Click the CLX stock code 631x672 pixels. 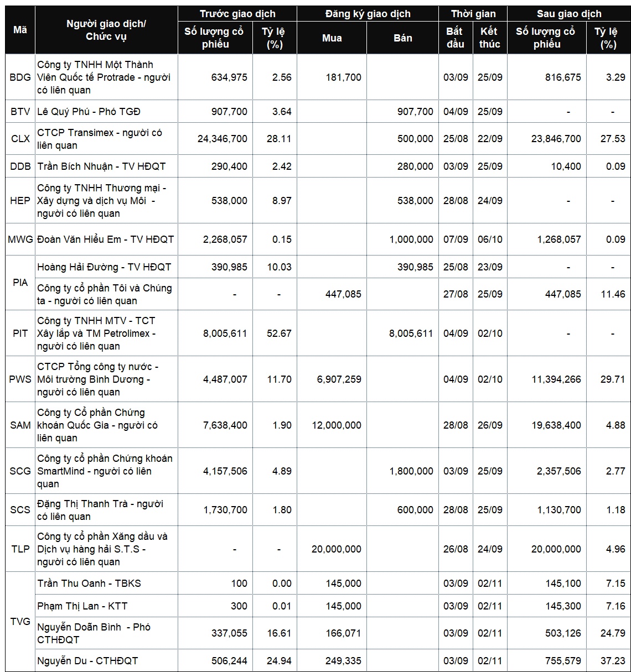tap(20, 139)
